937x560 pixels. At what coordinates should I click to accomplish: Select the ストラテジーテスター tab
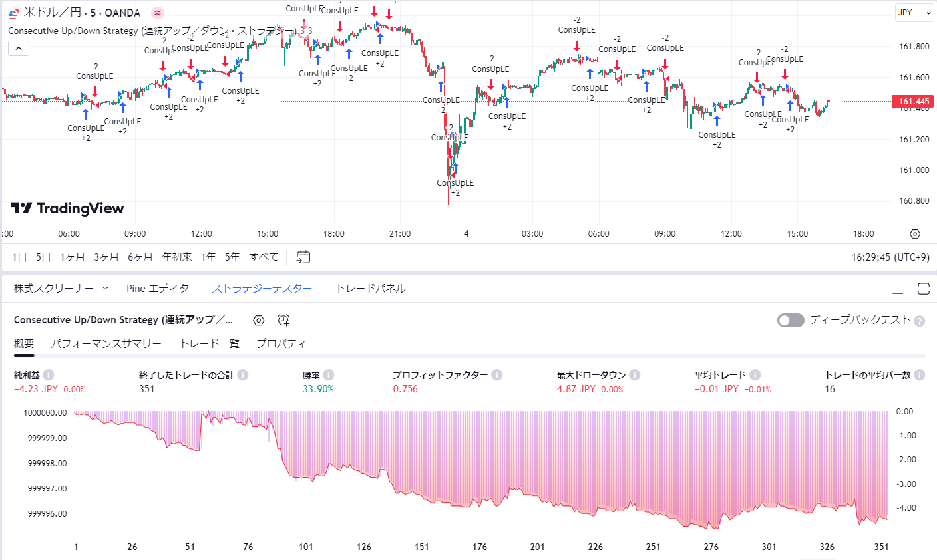pyautogui.click(x=262, y=289)
